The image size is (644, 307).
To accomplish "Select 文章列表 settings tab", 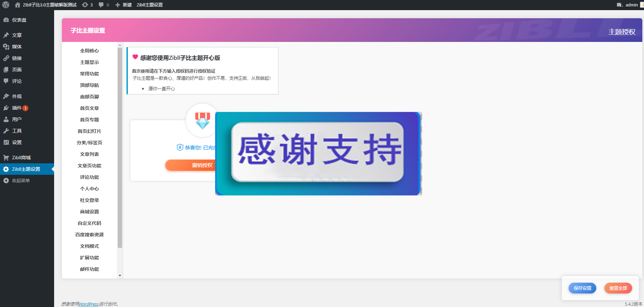I will [x=89, y=154].
